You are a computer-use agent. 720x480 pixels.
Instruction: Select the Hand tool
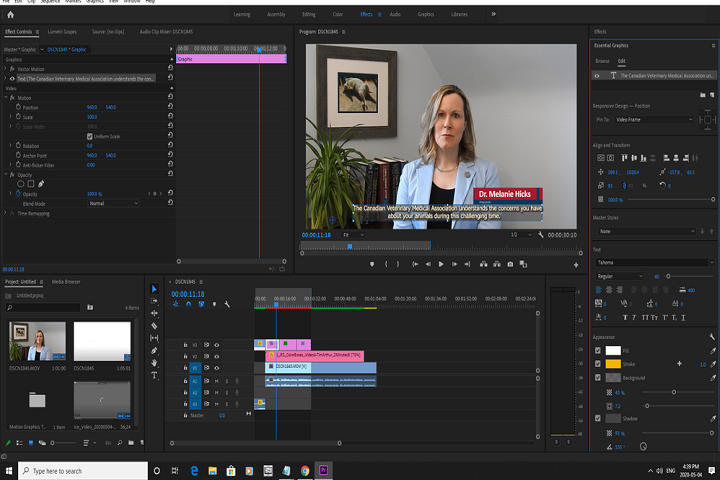click(x=154, y=363)
